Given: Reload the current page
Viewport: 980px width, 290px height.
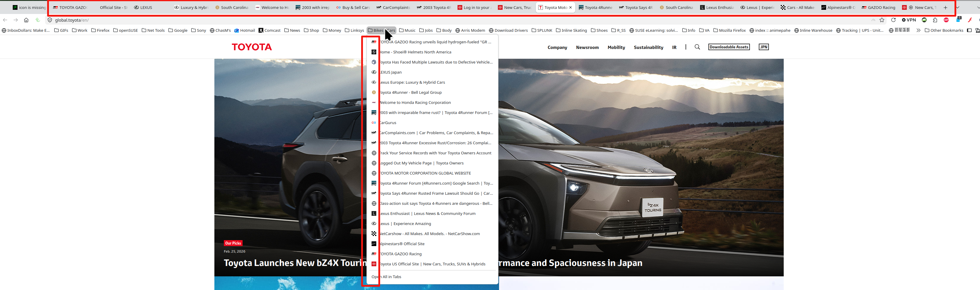Looking at the screenshot, I should 893,20.
